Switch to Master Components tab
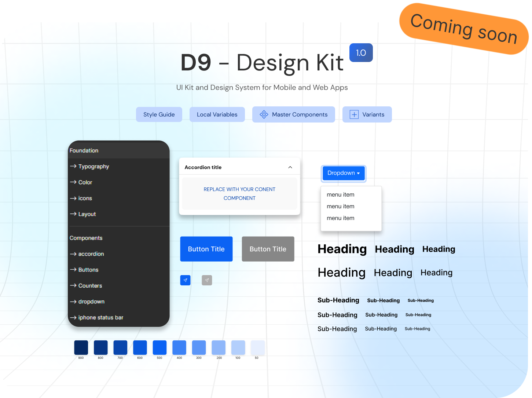This screenshot has width=532, height=398. tap(294, 114)
